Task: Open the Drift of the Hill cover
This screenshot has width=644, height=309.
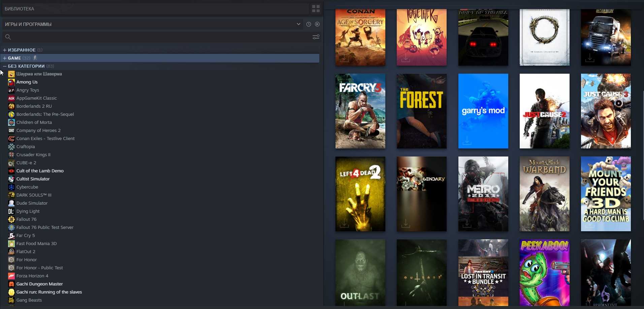Action: point(483,37)
